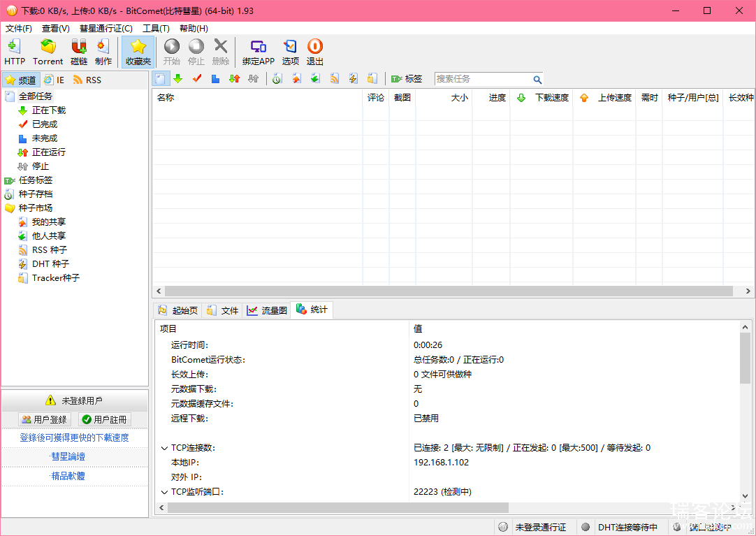This screenshot has width=756, height=536.
Task: Select 已完成 in the sidebar tree
Action: [44, 124]
